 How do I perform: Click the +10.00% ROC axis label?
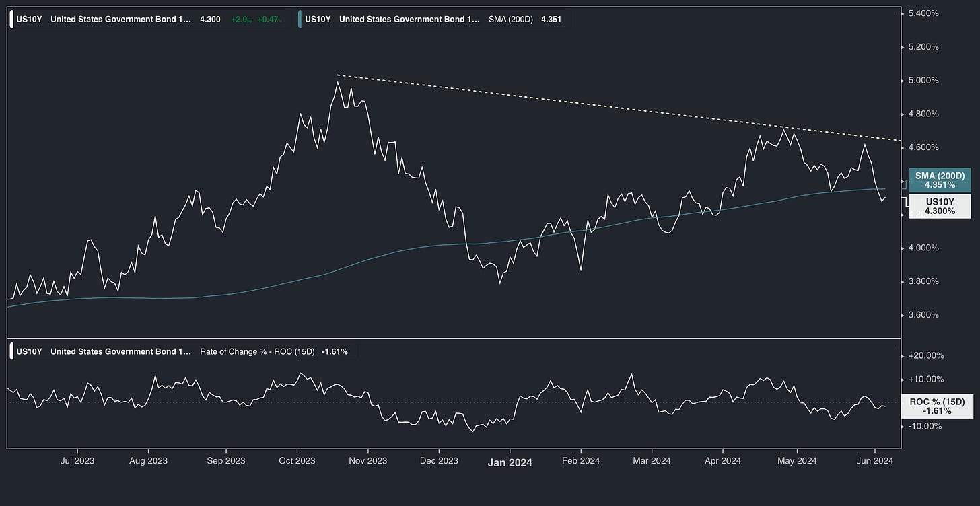click(x=926, y=379)
